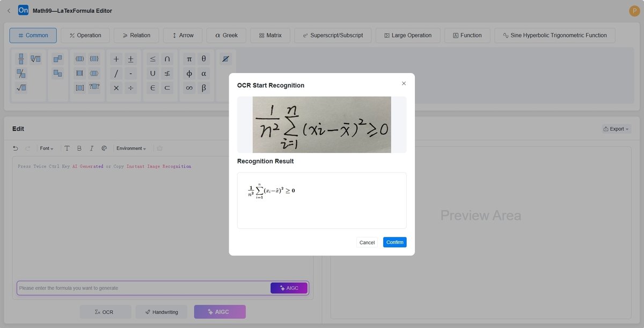The height and width of the screenshot is (328, 644).
Task: Apply bold formatting from the Edit toolbar
Action: (79, 148)
